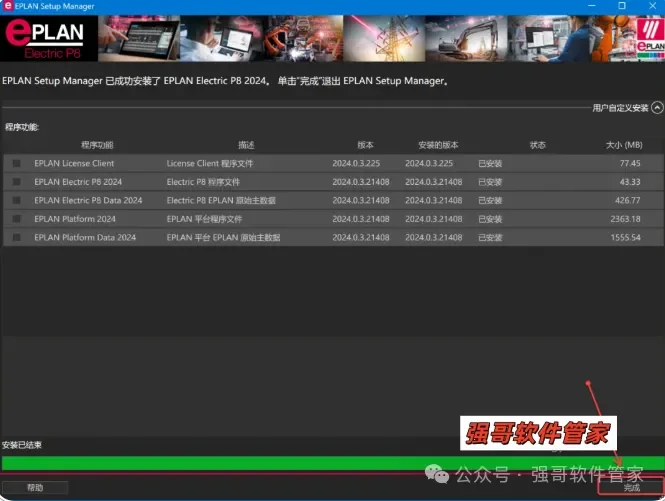665x501 pixels.
Task: Click the EPLAN 平台程序文件 description
Action: pos(204,219)
